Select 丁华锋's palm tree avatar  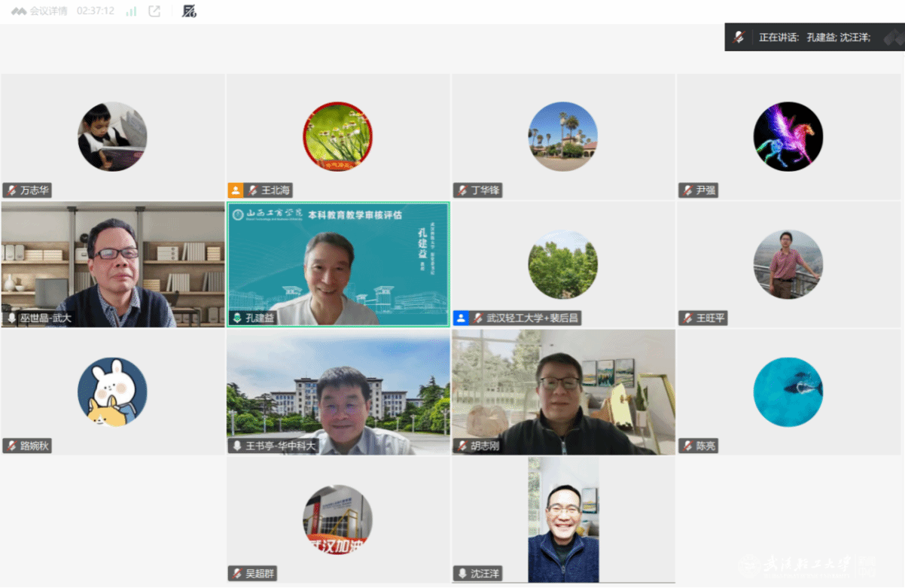(562, 136)
